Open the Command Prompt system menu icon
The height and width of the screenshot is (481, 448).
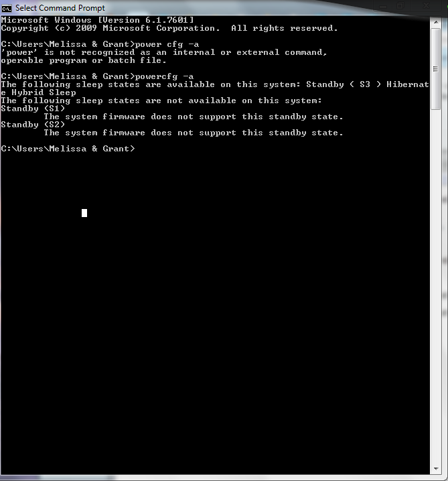[x=7, y=8]
